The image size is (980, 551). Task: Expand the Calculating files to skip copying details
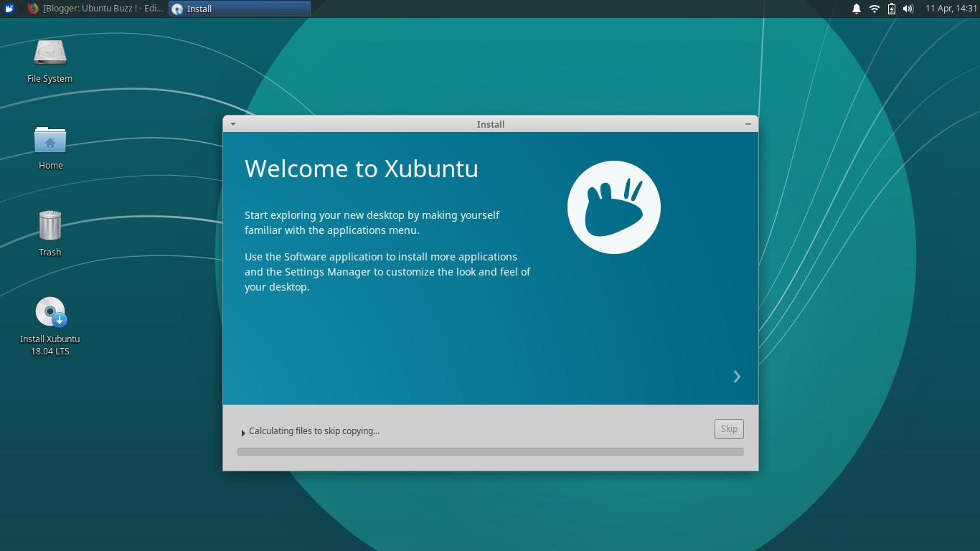pyautogui.click(x=244, y=432)
